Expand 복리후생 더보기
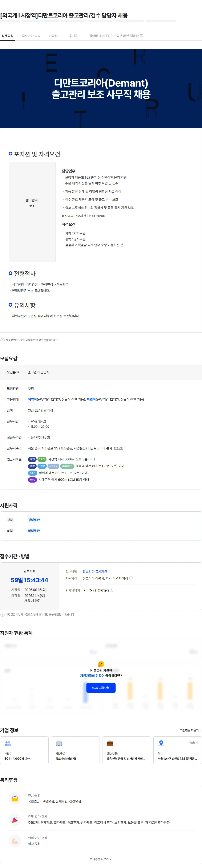The height and width of the screenshot is (868, 202). (101, 859)
